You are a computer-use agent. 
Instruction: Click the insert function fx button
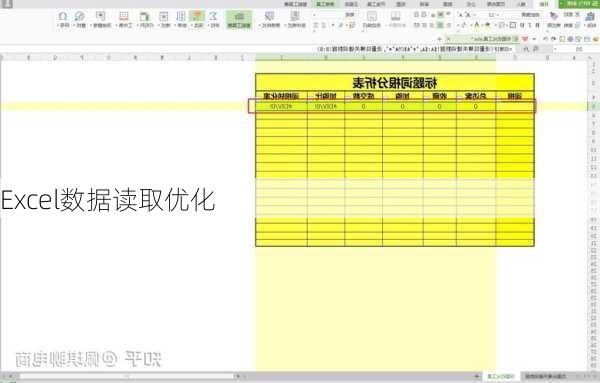pyautogui.click(x=527, y=49)
